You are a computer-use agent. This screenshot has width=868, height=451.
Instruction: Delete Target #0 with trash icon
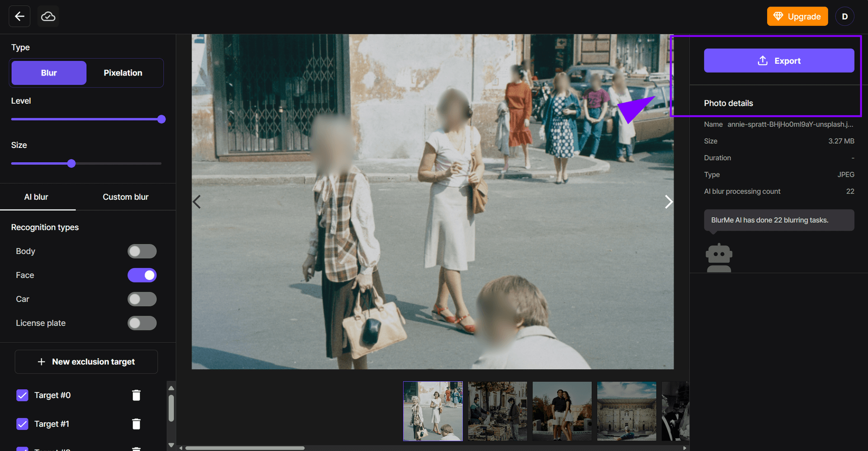coord(136,395)
